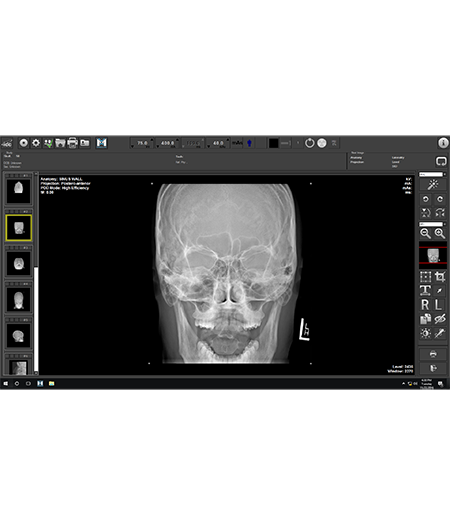Open the settings gear in top toolbar
This screenshot has height=525, width=450.
point(36,143)
